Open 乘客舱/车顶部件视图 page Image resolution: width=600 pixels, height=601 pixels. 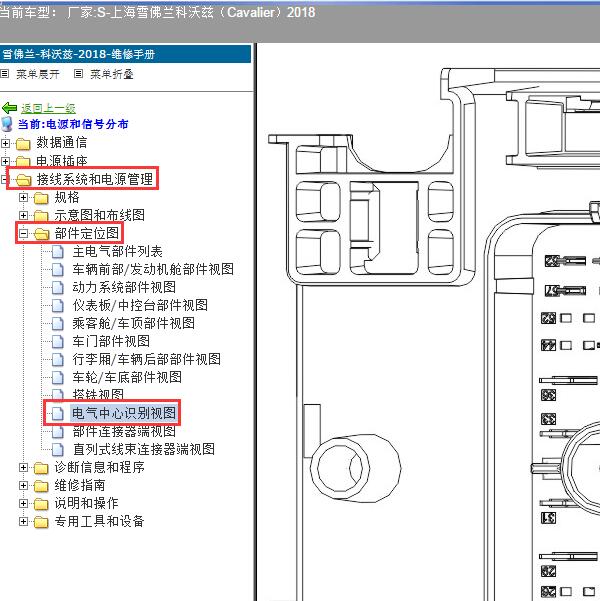point(133,323)
